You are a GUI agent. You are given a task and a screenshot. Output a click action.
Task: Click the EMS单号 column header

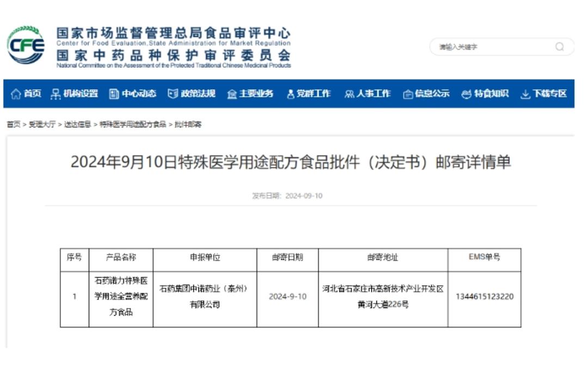point(485,257)
